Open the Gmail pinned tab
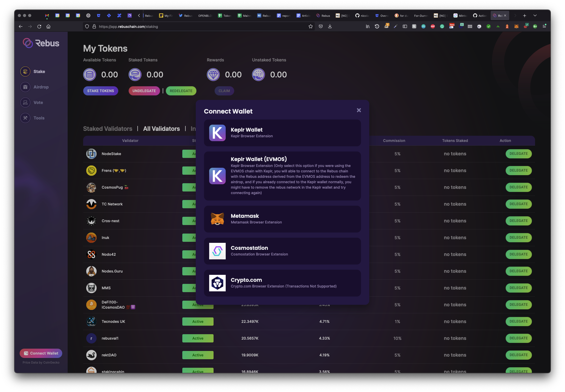 47,16
